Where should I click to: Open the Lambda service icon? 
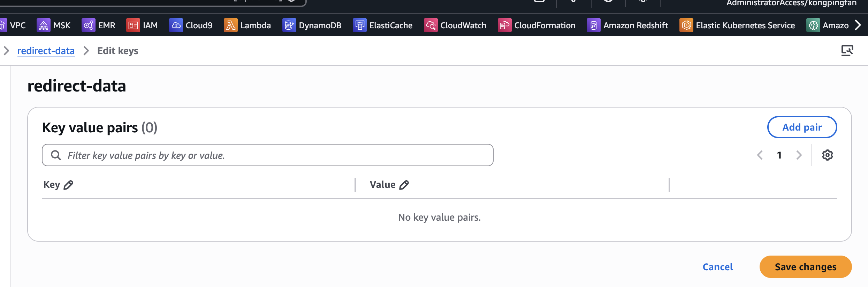click(230, 25)
